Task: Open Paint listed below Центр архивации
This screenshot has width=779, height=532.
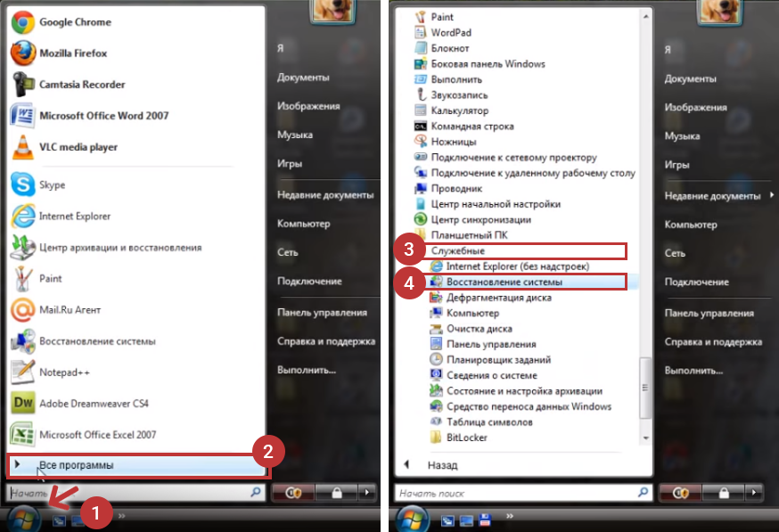Action: tap(37, 279)
